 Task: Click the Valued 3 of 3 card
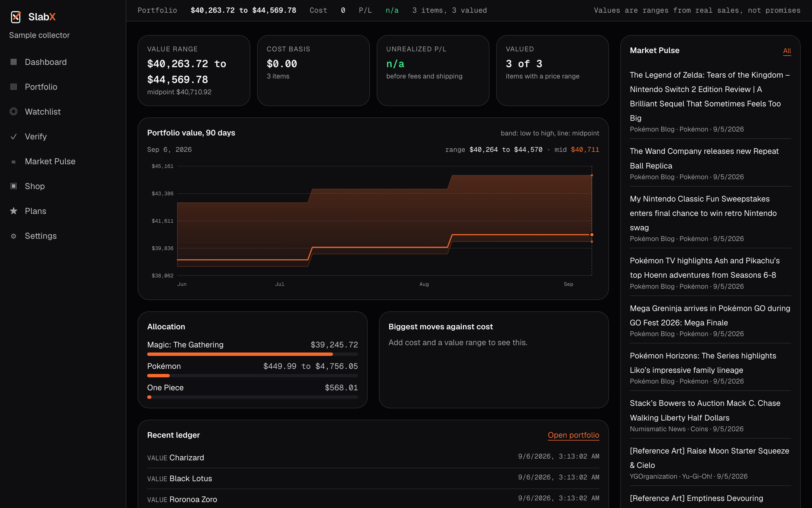[552, 71]
